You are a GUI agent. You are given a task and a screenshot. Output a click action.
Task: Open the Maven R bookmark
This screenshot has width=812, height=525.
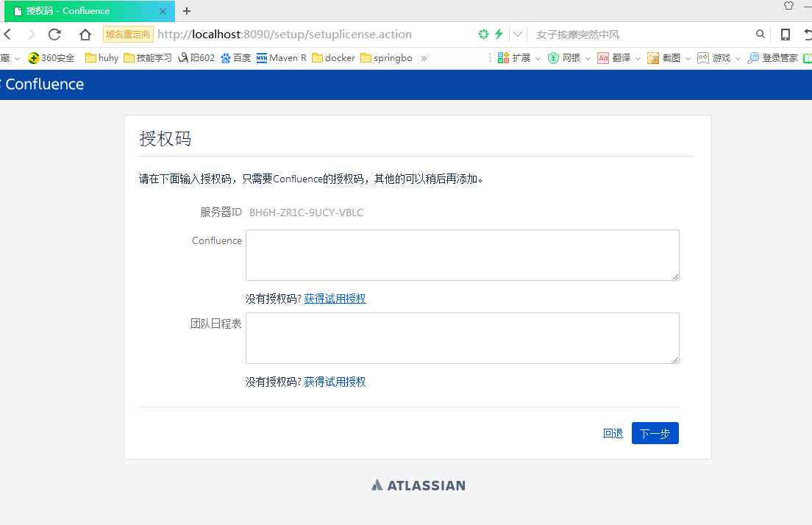(x=282, y=58)
